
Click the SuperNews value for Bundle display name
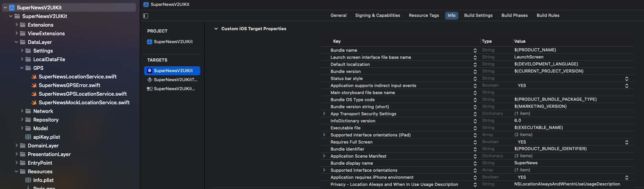526,163
